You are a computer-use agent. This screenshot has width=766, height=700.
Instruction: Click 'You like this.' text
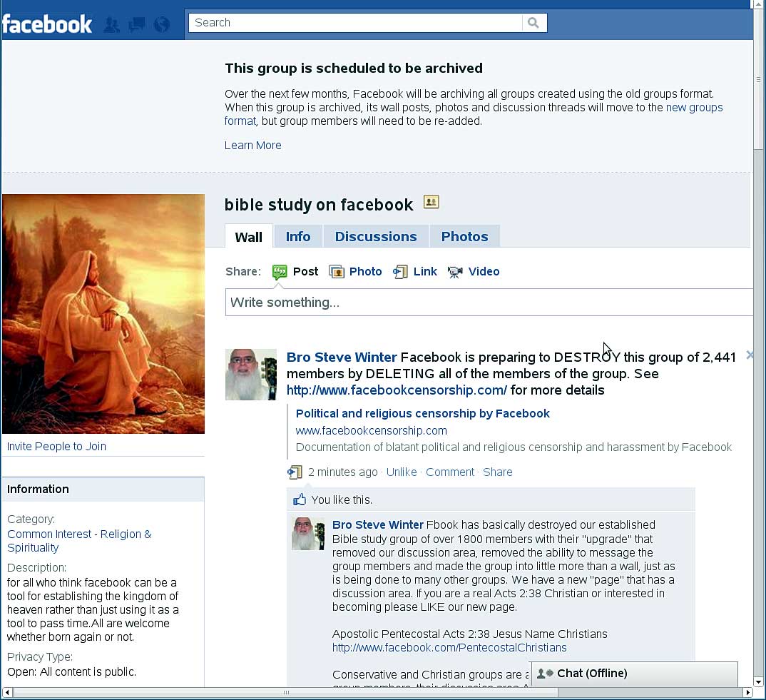pyautogui.click(x=342, y=500)
